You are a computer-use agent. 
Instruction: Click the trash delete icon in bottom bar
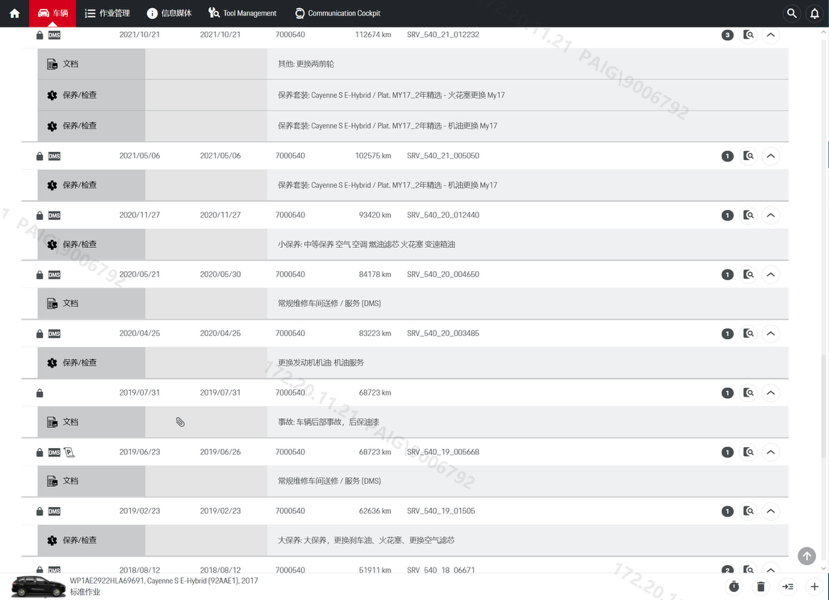[761, 586]
